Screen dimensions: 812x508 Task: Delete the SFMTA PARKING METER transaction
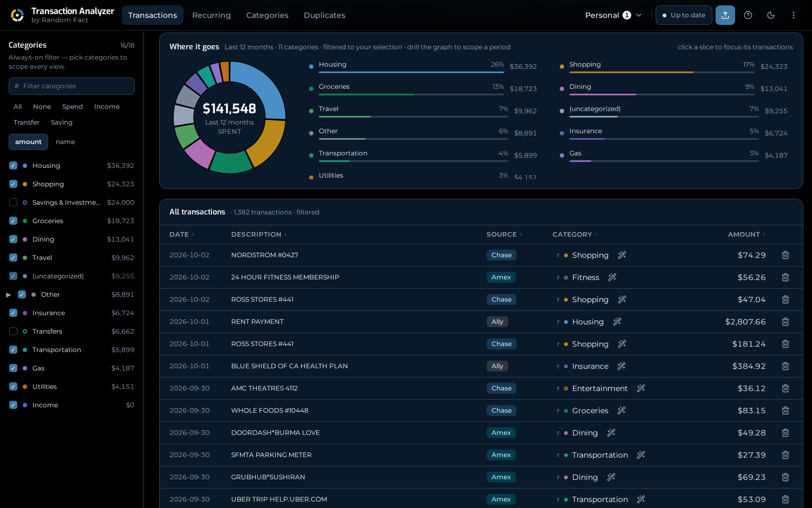[785, 455]
